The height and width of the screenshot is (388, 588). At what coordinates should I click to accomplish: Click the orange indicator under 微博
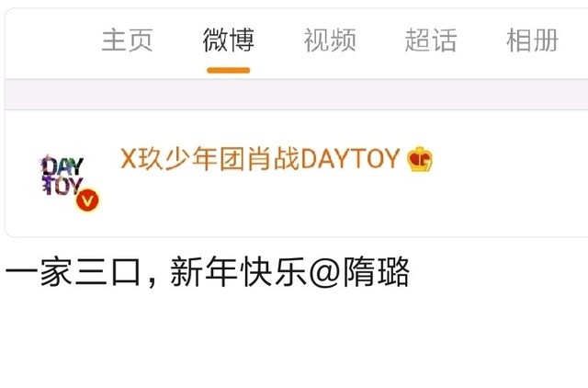tap(229, 70)
